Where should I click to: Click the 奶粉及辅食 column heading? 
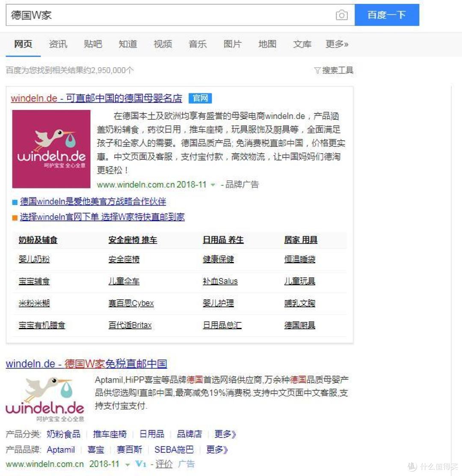click(38, 240)
